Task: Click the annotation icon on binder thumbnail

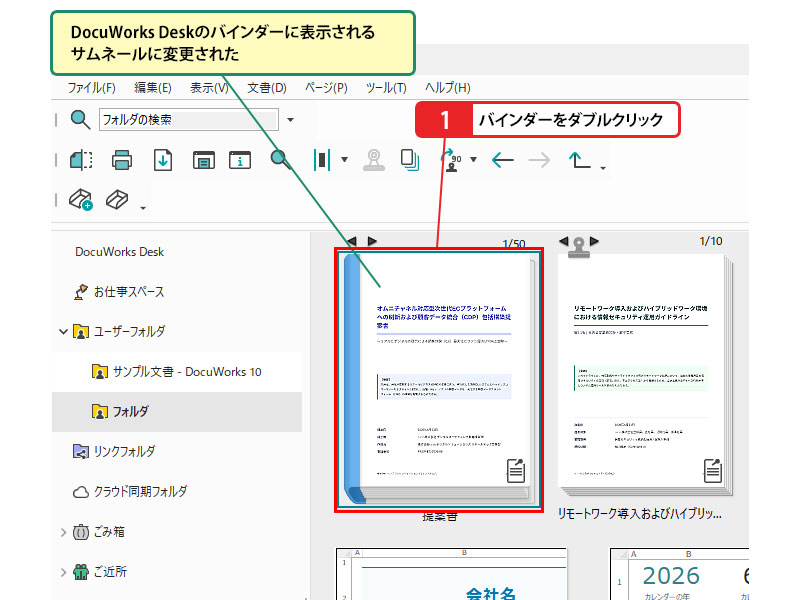Action: pos(516,470)
